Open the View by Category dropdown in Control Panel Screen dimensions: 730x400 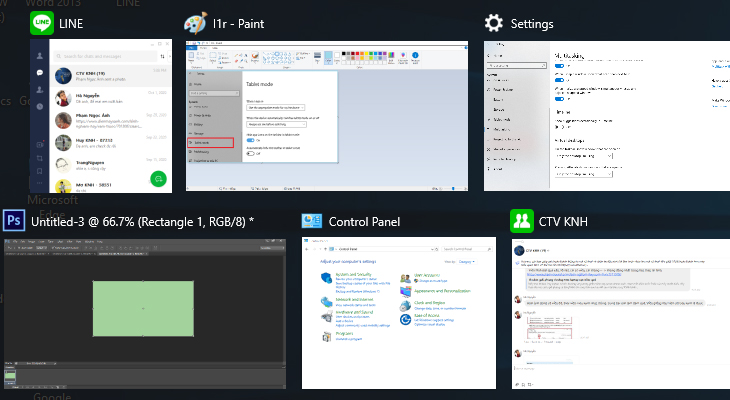coord(466,262)
